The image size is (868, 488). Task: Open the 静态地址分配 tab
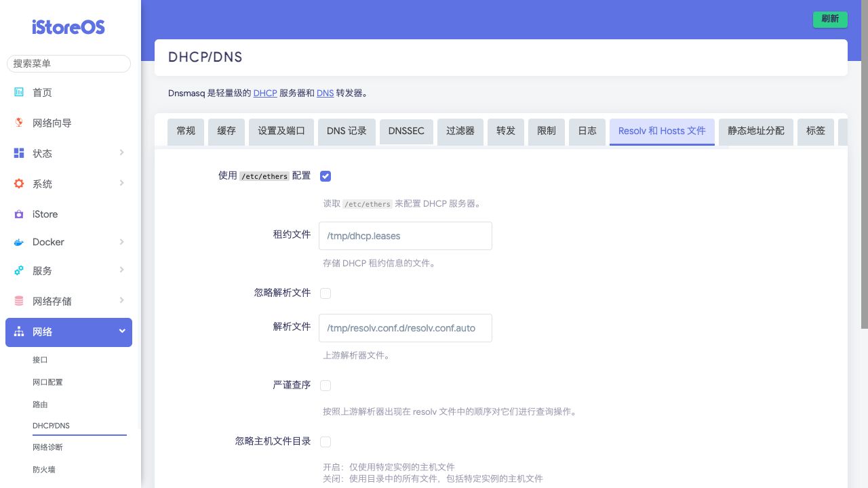pos(756,131)
